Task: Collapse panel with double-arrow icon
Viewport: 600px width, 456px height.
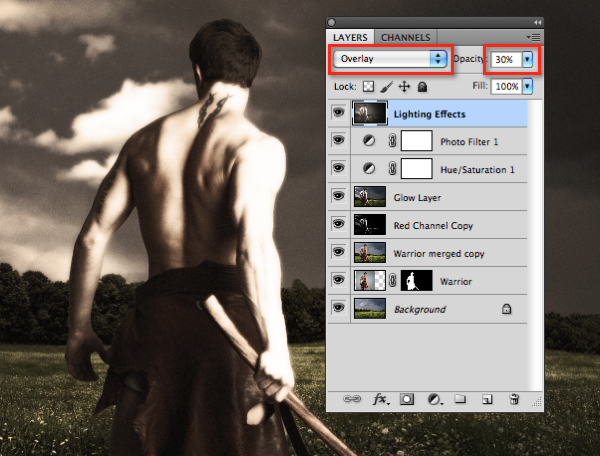Action: (x=537, y=23)
